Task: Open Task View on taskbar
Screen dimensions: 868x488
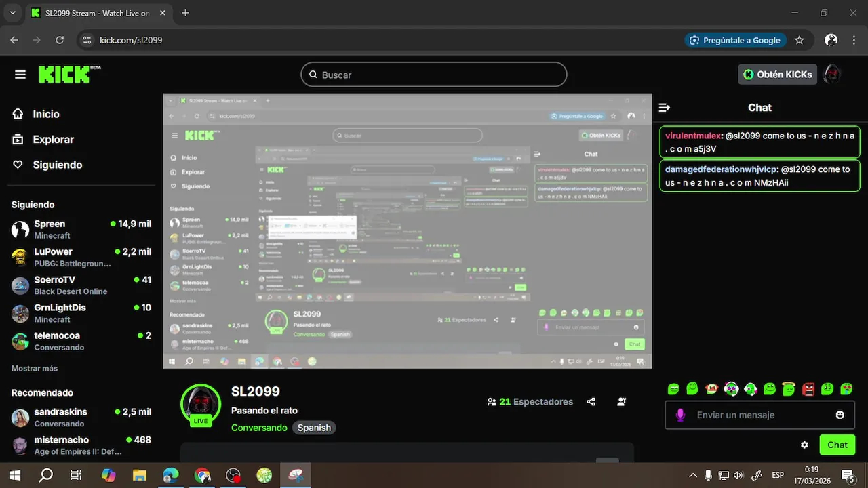Action: click(76, 475)
